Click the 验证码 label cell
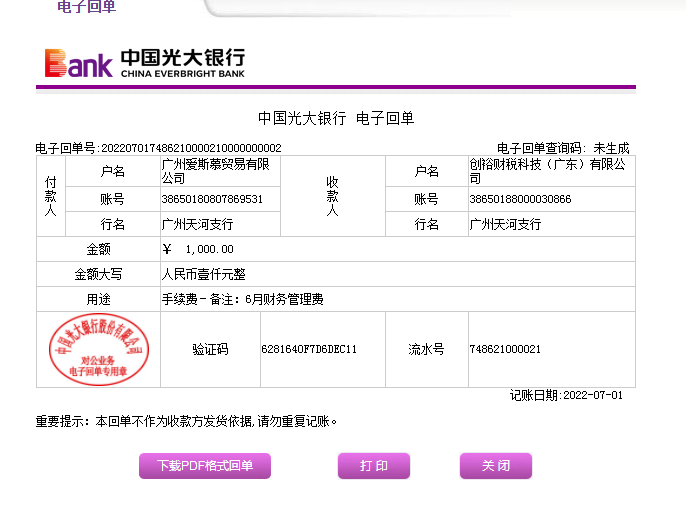686x506 pixels. (x=210, y=349)
